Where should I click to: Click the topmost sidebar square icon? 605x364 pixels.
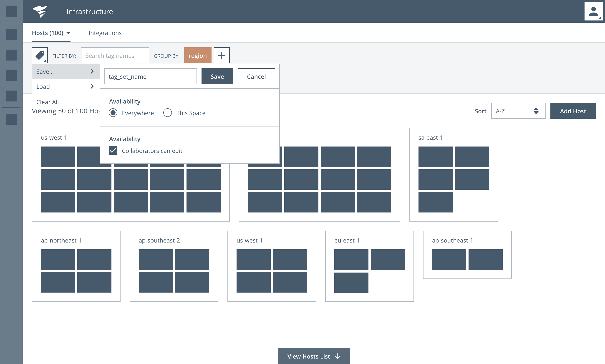[x=11, y=11]
